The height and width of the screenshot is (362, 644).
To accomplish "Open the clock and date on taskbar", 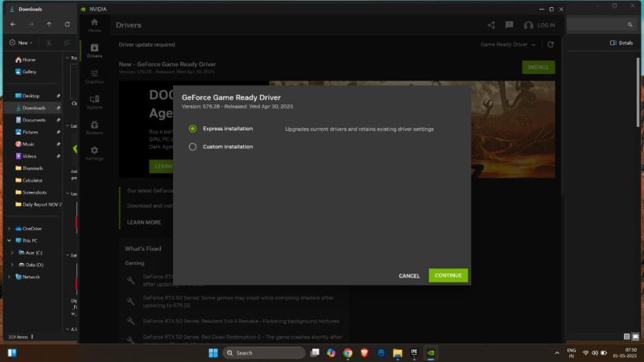I will [625, 353].
